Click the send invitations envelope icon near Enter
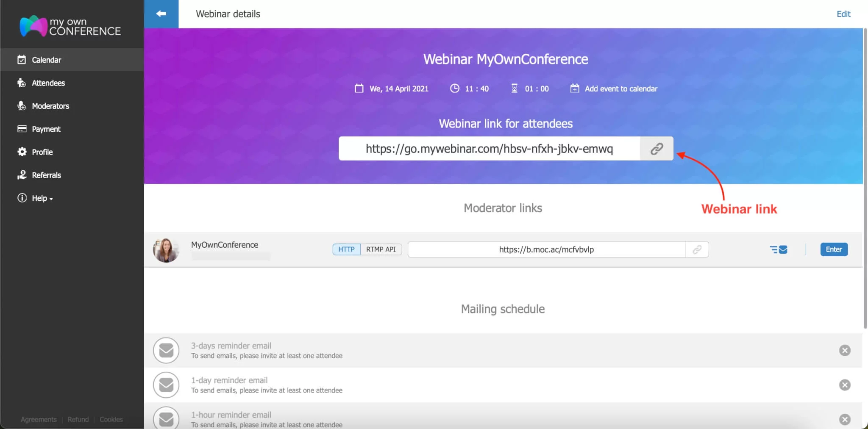Viewport: 868px width, 429px height. [x=779, y=249]
